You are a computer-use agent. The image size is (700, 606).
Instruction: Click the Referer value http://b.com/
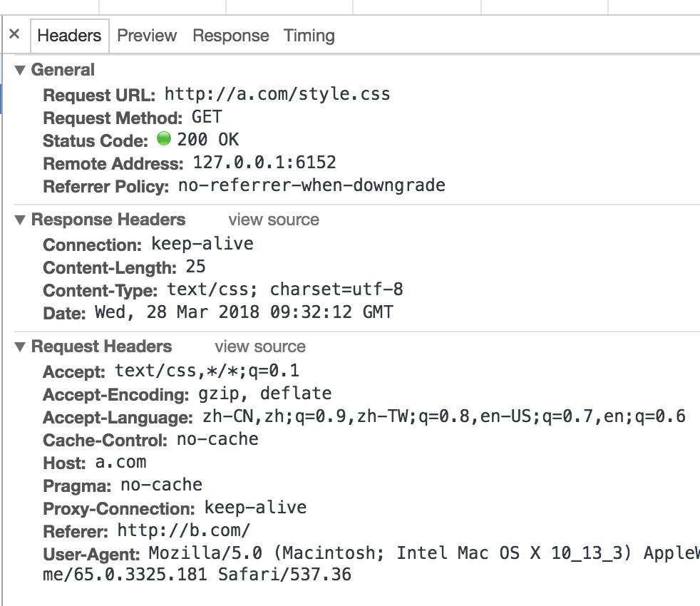click(183, 530)
